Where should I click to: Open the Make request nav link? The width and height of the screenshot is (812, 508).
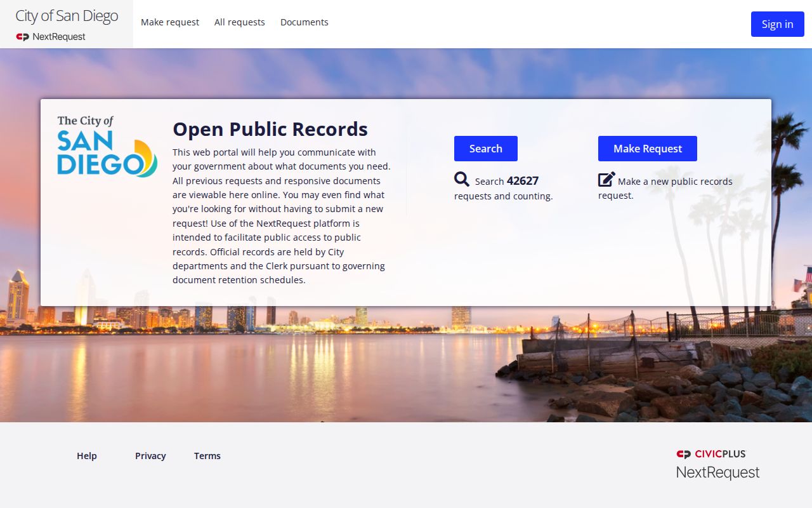tap(170, 22)
